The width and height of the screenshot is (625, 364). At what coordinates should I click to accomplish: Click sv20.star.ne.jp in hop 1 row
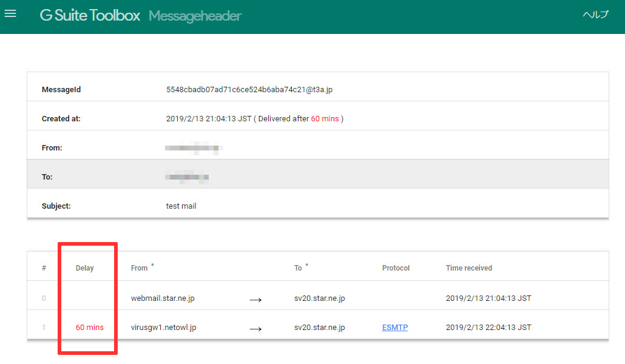(319, 328)
